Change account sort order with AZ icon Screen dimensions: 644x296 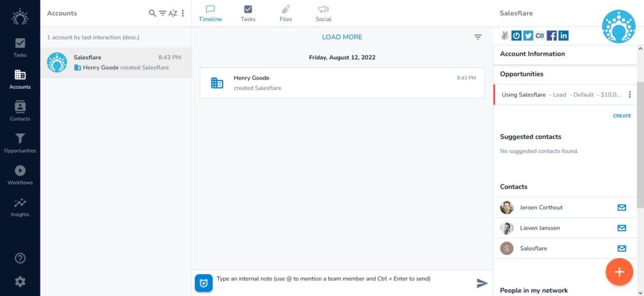[x=173, y=13]
